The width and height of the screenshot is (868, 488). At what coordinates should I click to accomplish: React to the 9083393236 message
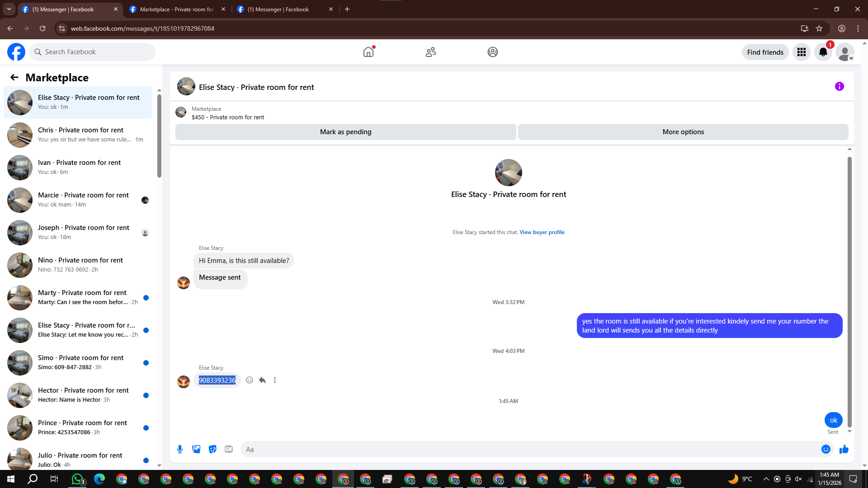pyautogui.click(x=250, y=380)
